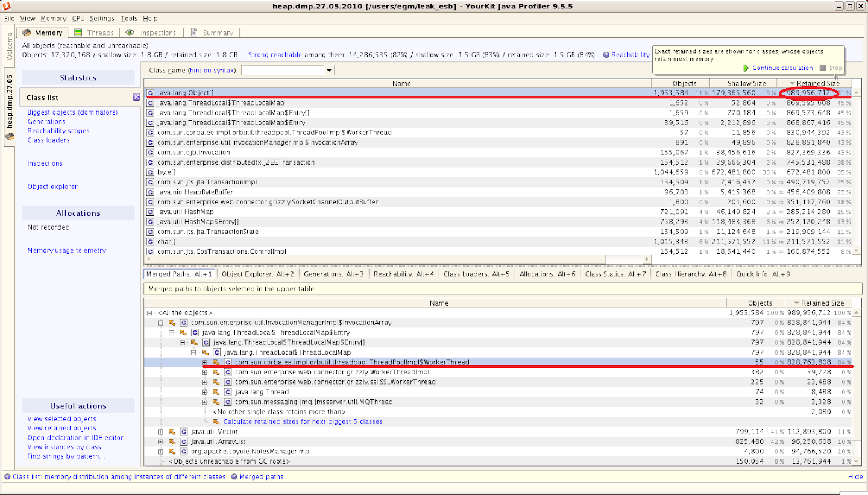Click class icon of char[] row

pyautogui.click(x=151, y=242)
